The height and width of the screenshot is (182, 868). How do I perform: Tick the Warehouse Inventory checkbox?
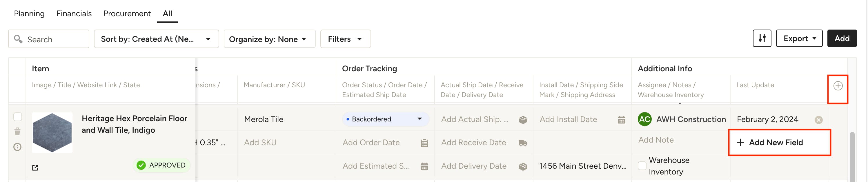point(642,166)
